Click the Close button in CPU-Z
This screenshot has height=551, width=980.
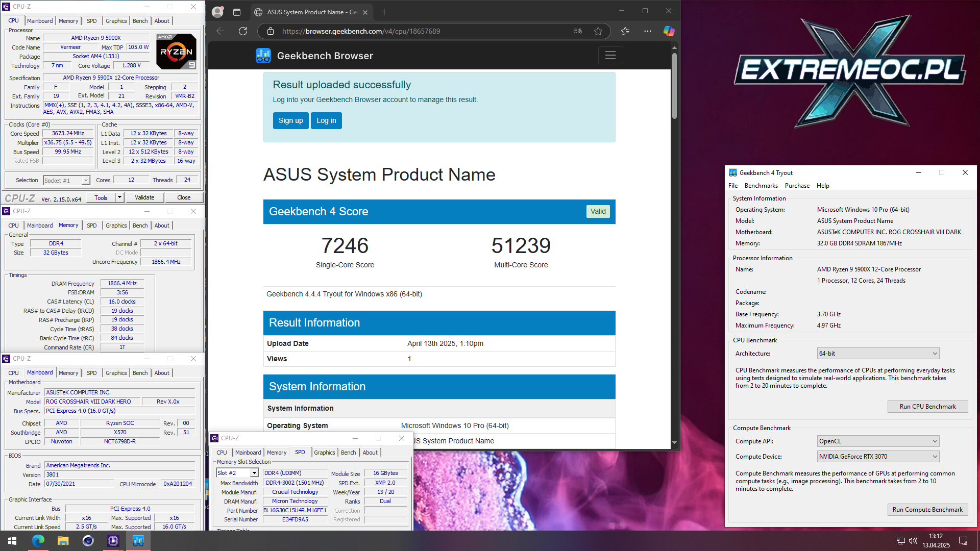184,197
